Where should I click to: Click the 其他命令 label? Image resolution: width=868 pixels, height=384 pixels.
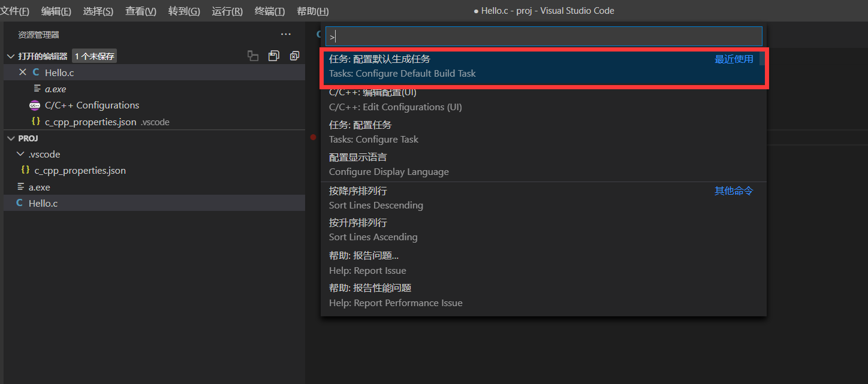(x=734, y=191)
